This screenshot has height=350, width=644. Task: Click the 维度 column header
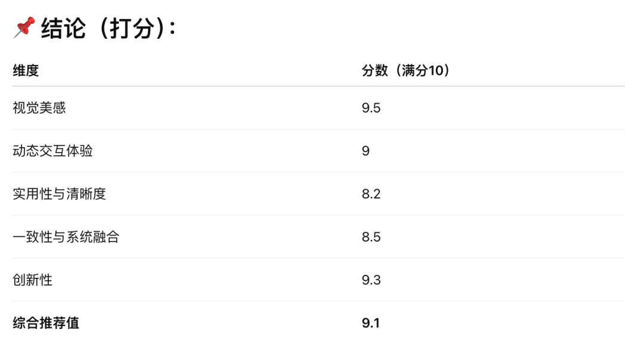point(26,71)
